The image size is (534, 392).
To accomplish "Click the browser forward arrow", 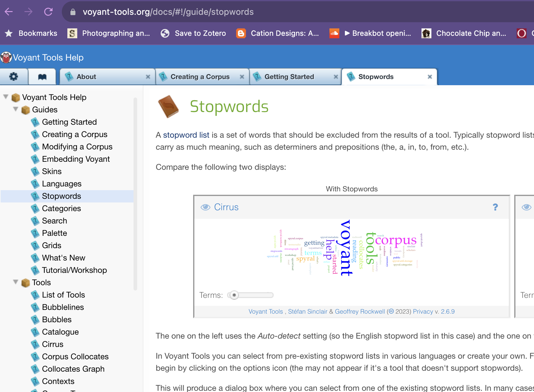I will (x=28, y=12).
